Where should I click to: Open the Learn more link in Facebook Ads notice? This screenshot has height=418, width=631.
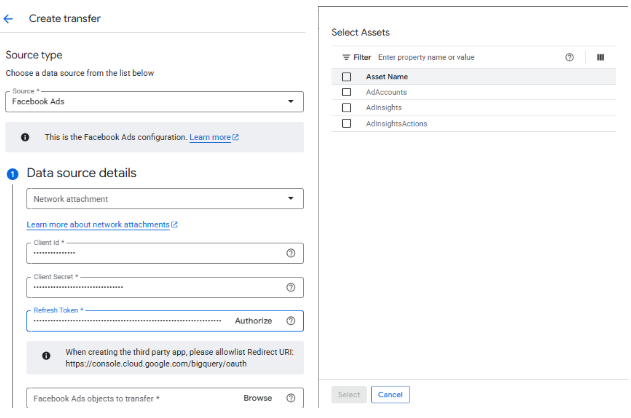[x=213, y=137]
